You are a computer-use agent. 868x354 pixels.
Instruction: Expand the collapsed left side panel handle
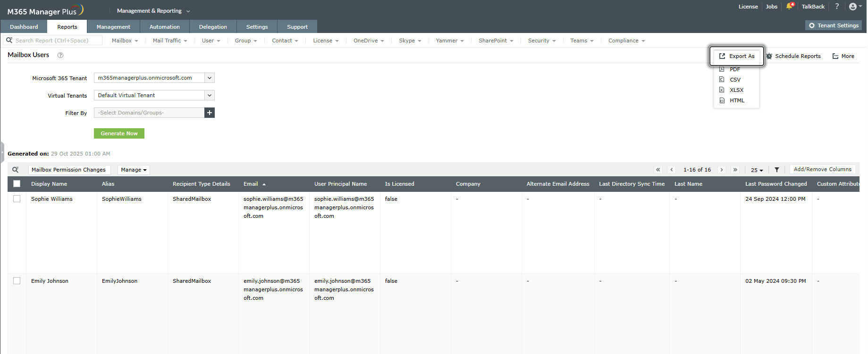pyautogui.click(x=2, y=152)
